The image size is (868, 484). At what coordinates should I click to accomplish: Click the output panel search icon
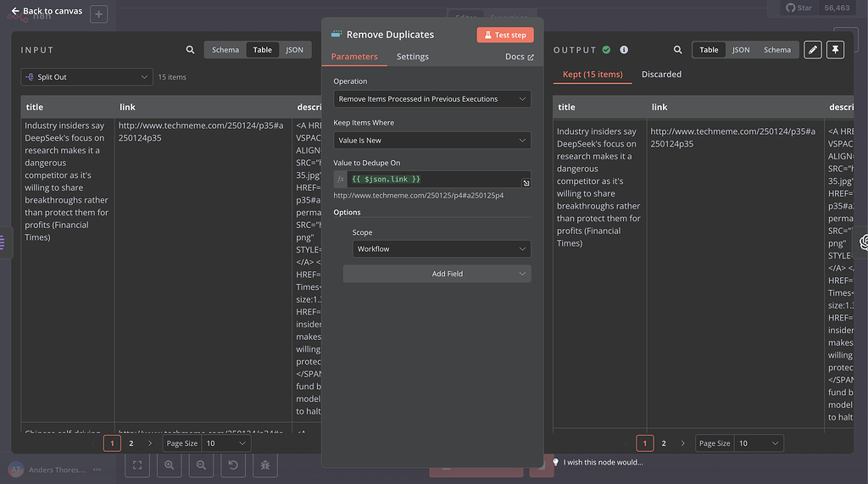click(x=677, y=50)
